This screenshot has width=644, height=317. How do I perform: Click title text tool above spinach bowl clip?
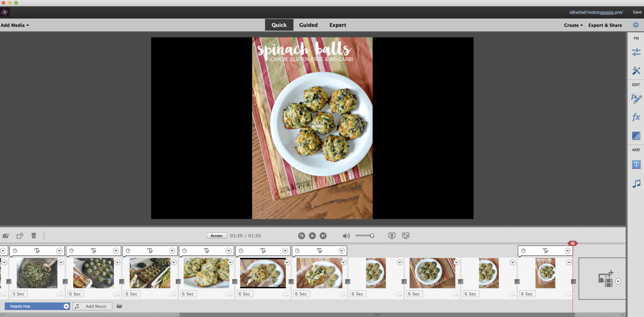(x=37, y=251)
